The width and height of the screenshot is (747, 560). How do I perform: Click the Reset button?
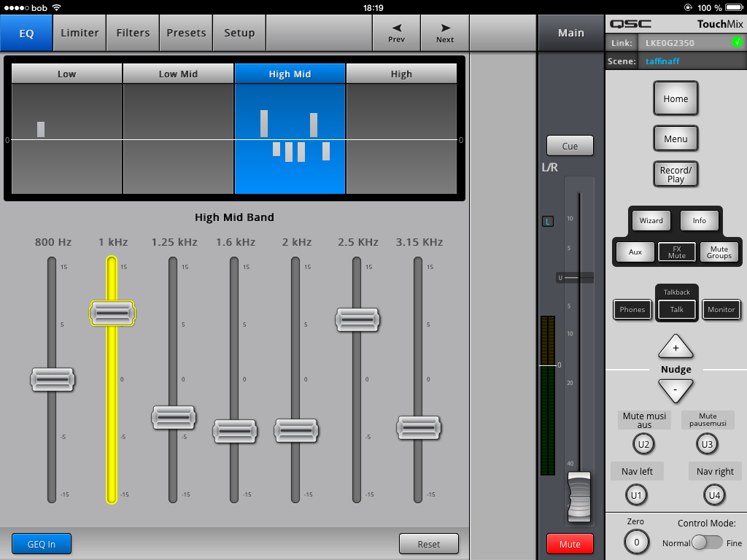click(x=429, y=544)
